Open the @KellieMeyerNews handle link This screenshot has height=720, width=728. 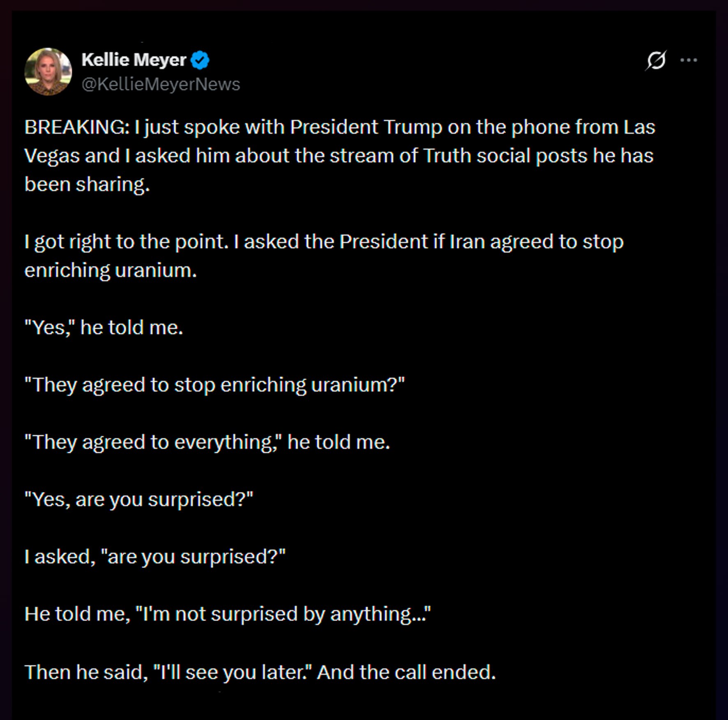click(x=161, y=84)
